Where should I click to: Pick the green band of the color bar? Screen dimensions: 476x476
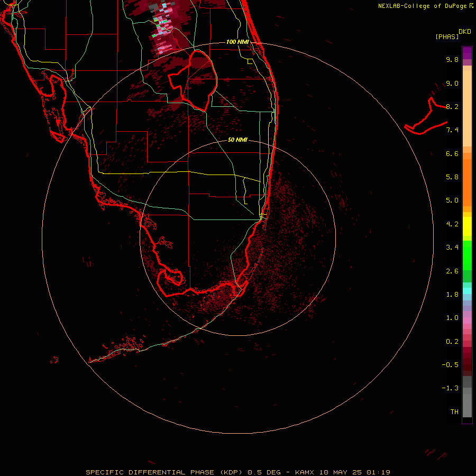click(467, 255)
